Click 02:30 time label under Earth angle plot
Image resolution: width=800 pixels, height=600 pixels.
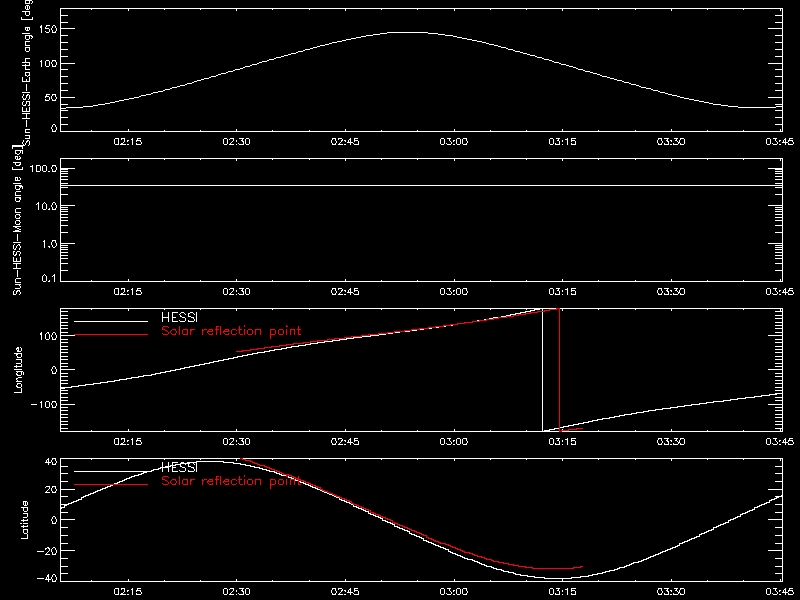pos(236,141)
